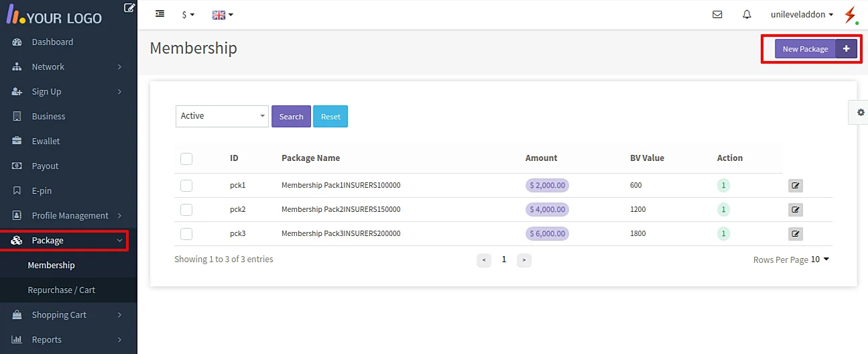Click the $ 6,000.00 amount badge
Screen dimensions: 868x354
(547, 234)
